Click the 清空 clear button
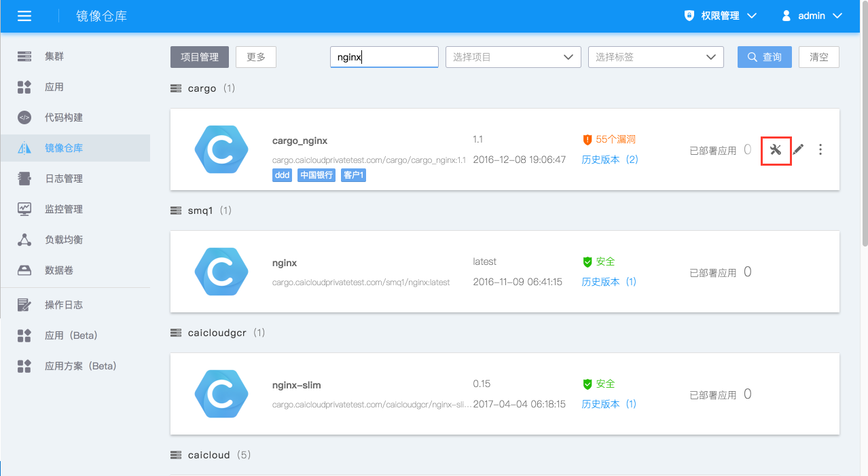Image resolution: width=868 pixels, height=476 pixels. [x=818, y=57]
